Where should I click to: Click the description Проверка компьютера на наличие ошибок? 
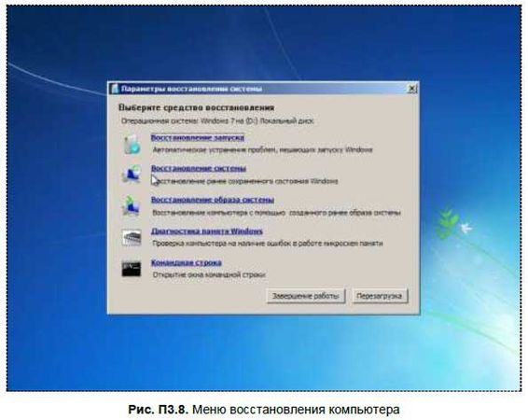pos(268,244)
